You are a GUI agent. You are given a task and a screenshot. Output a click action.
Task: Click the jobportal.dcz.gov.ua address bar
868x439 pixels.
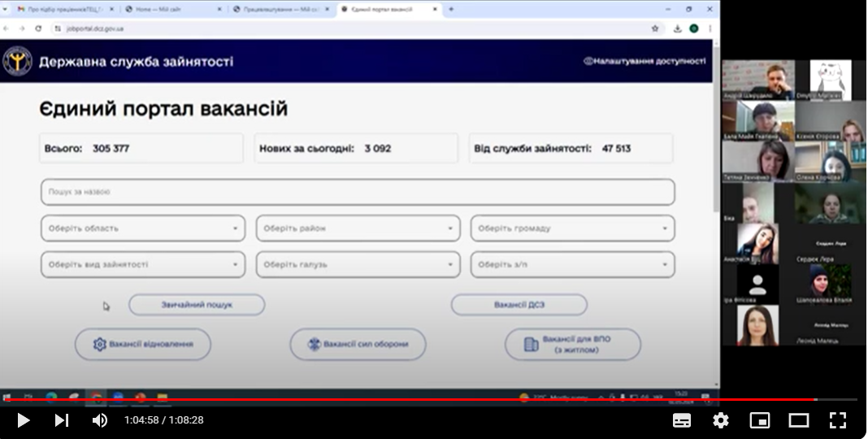[x=354, y=28]
